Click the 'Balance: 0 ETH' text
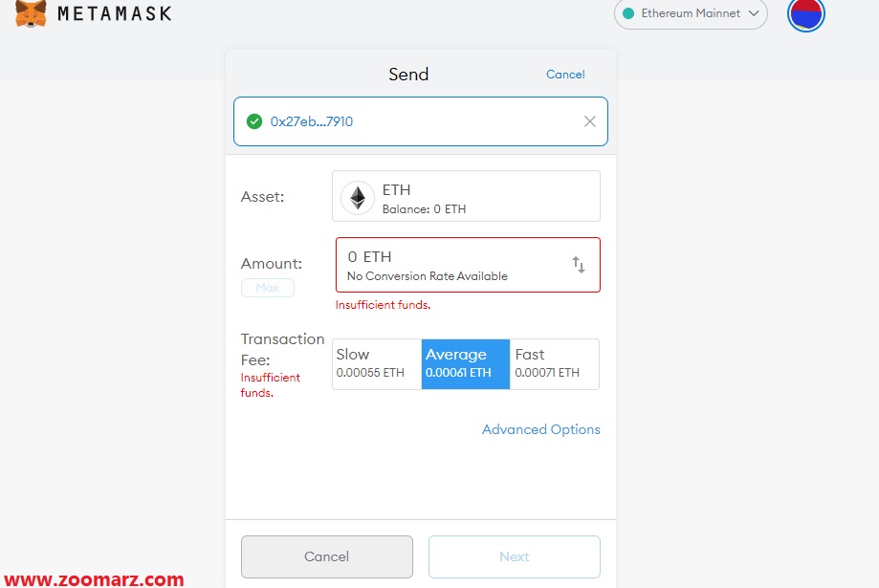This screenshot has width=879, height=588. (x=424, y=209)
